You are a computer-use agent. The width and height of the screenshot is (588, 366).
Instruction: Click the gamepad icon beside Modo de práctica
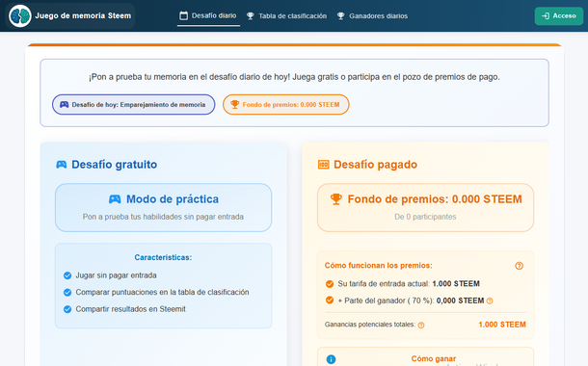click(115, 199)
